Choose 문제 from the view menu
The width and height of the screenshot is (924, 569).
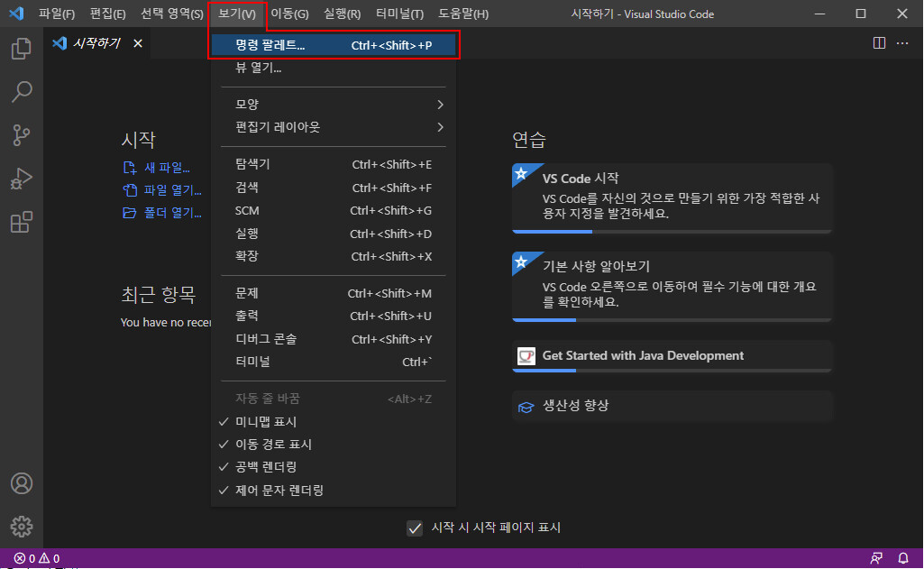(333, 293)
